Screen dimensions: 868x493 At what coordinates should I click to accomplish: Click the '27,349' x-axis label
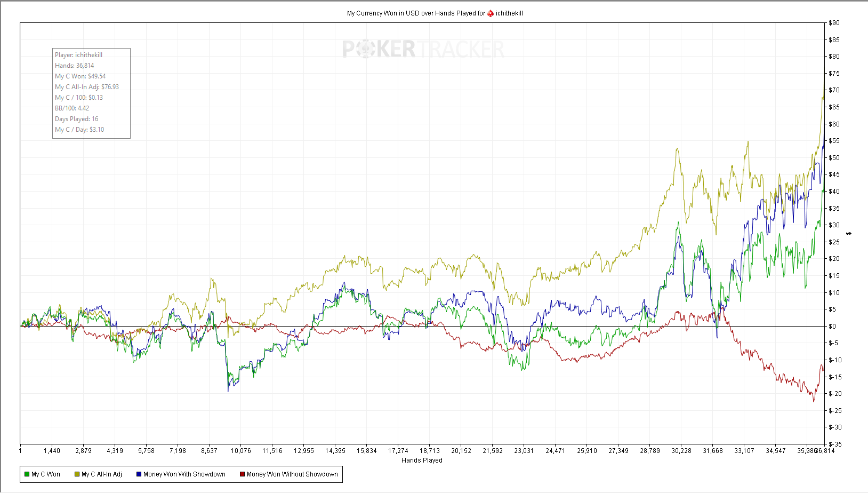[618, 451]
